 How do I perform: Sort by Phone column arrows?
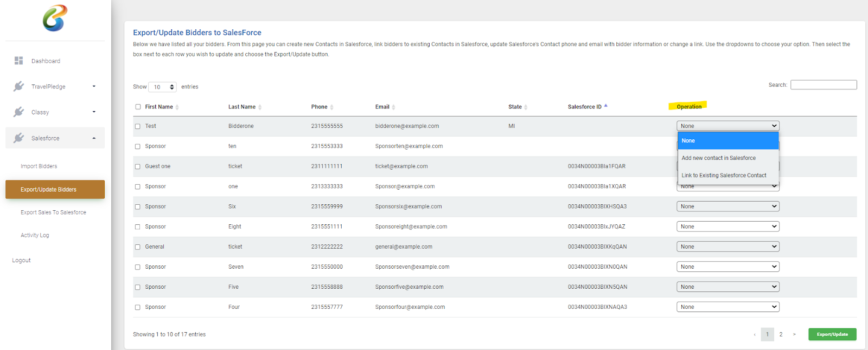point(331,107)
